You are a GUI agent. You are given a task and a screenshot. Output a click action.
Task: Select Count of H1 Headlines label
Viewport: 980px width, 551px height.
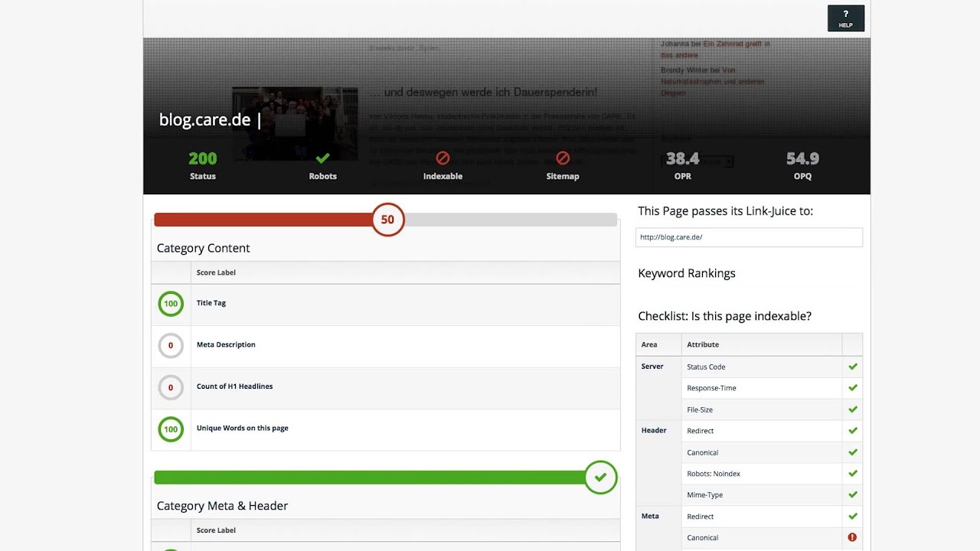click(x=234, y=386)
